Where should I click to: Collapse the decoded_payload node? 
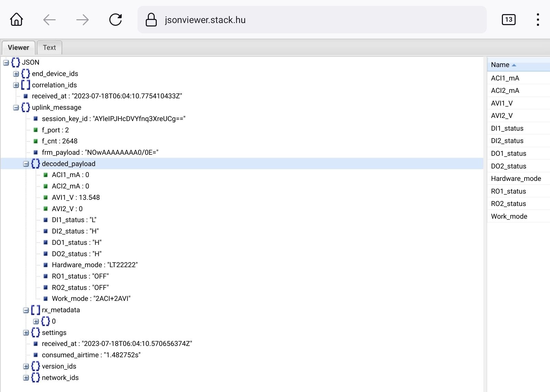26,164
